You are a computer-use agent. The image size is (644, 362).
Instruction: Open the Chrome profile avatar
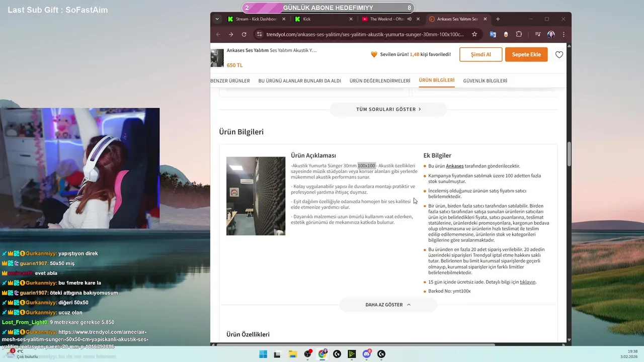tap(551, 34)
